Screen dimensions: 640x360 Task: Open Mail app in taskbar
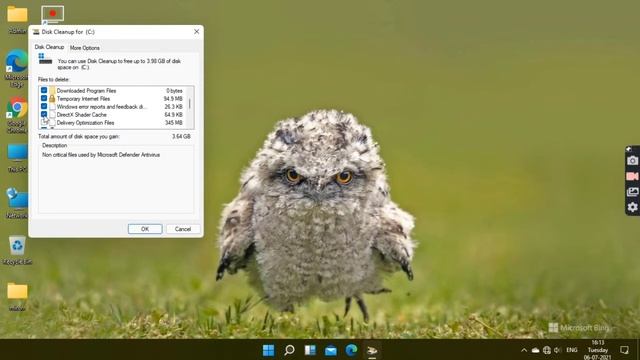[331, 350]
